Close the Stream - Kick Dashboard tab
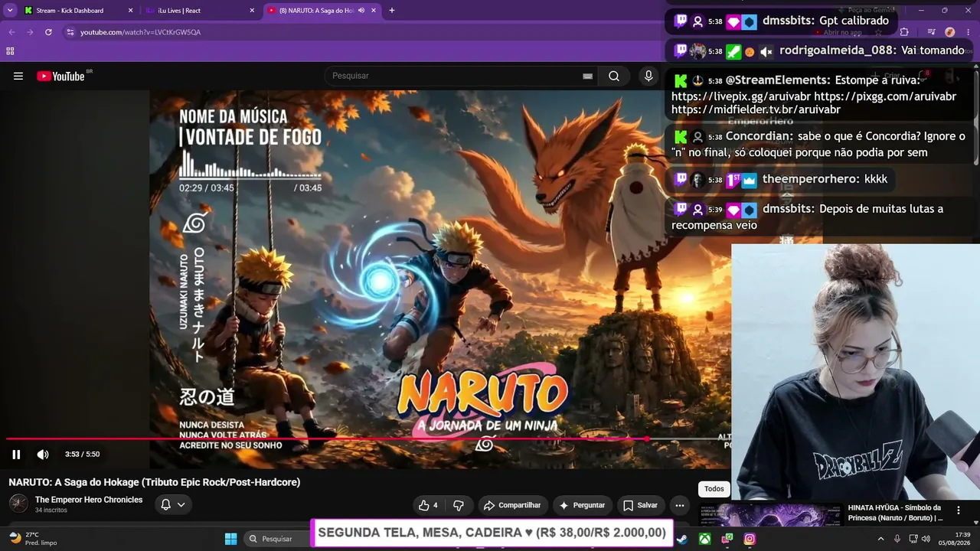Image resolution: width=980 pixels, height=551 pixels. click(x=130, y=11)
